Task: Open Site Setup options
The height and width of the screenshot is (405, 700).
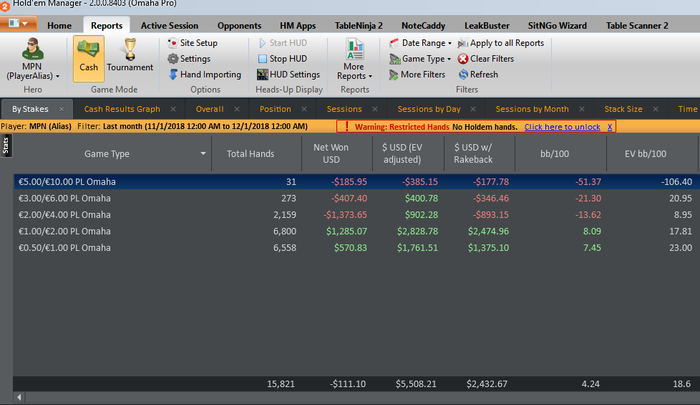Action: point(192,43)
